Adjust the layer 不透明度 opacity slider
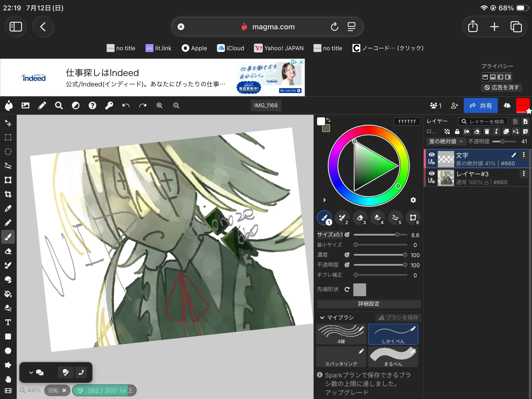 point(504,141)
